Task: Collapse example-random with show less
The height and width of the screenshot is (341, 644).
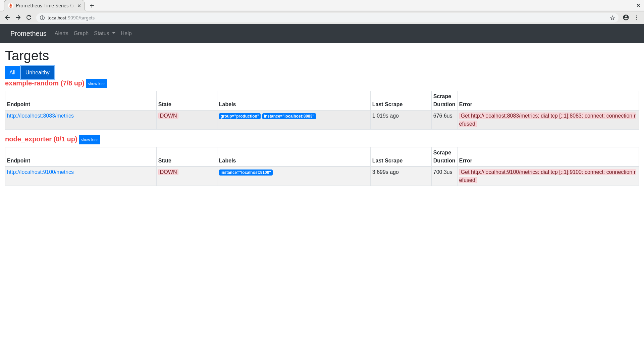Action: [97, 84]
